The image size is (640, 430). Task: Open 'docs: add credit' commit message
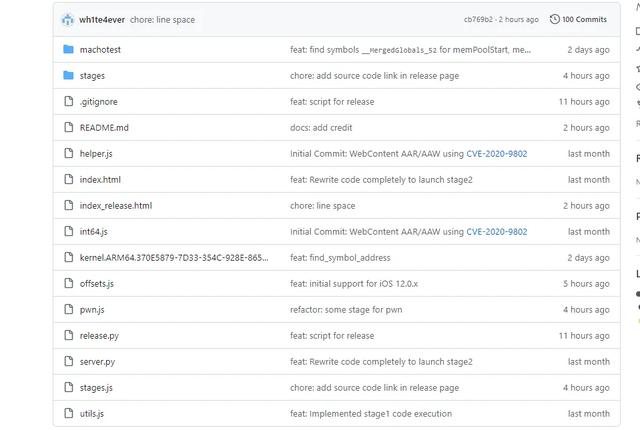click(x=321, y=128)
